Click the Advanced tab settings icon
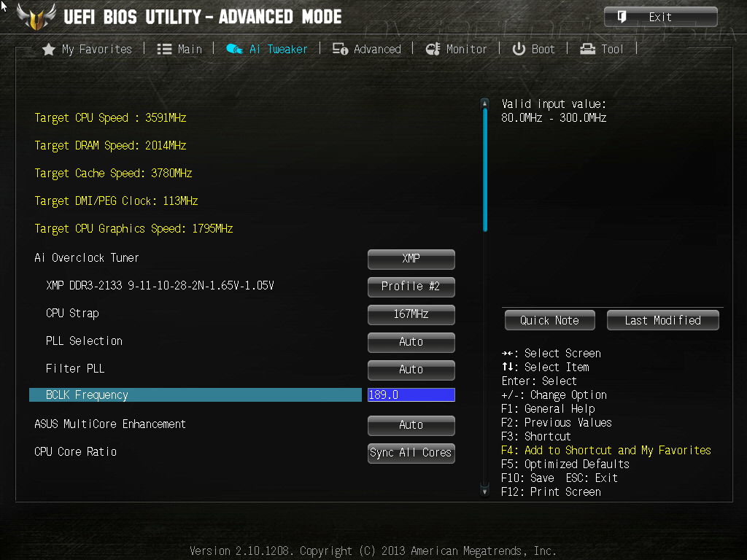Viewport: 747px width, 560px height. point(340,49)
